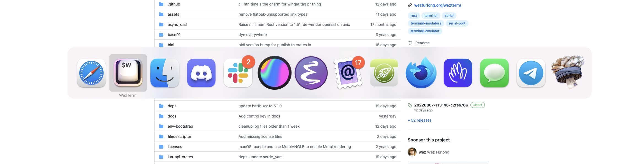Click the wez sponsor avatar

tap(412, 152)
